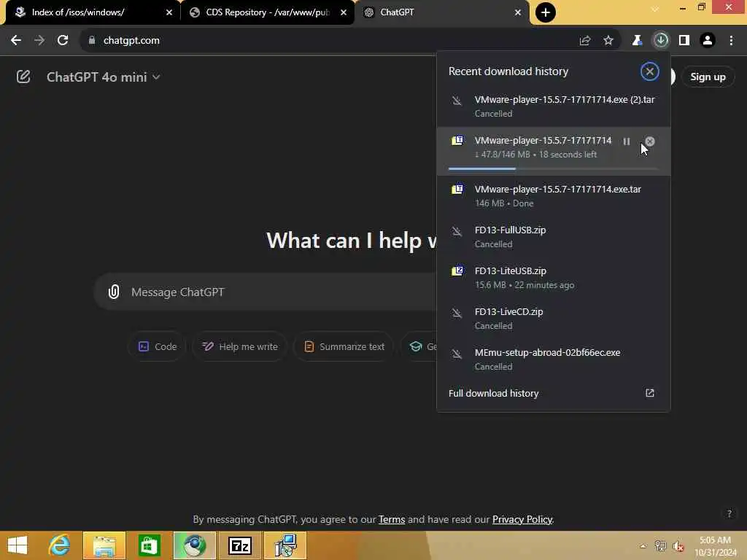Screen dimensions: 747x560
Task: Click the FD13-LiteUSB.zip file icon
Action: click(457, 271)
